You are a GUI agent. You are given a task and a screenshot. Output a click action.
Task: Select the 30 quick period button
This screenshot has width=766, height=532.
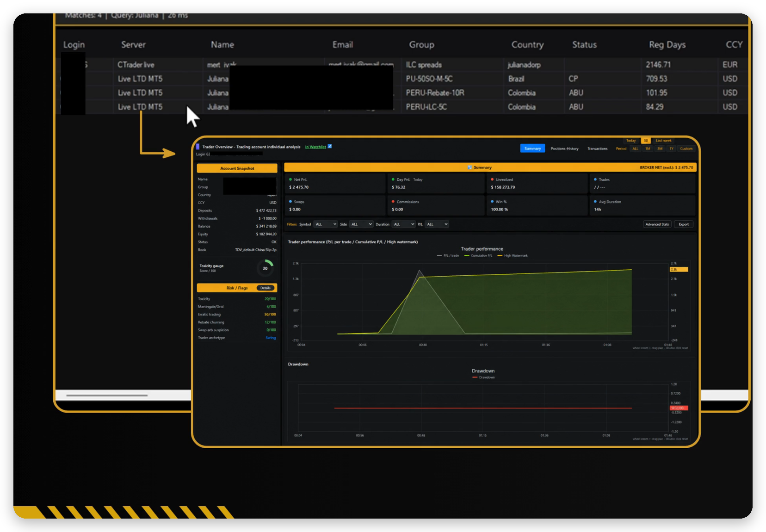click(646, 141)
